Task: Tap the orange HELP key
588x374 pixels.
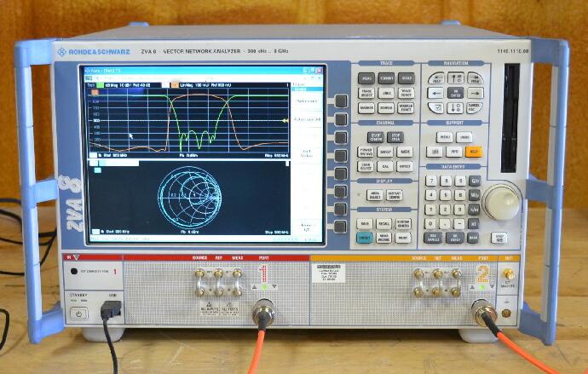Action: 474,152
